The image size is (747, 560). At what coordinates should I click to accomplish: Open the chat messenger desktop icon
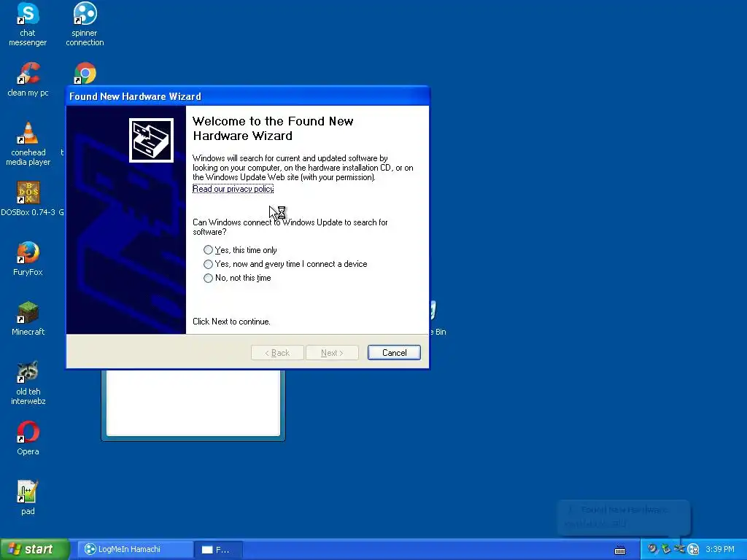[28, 24]
